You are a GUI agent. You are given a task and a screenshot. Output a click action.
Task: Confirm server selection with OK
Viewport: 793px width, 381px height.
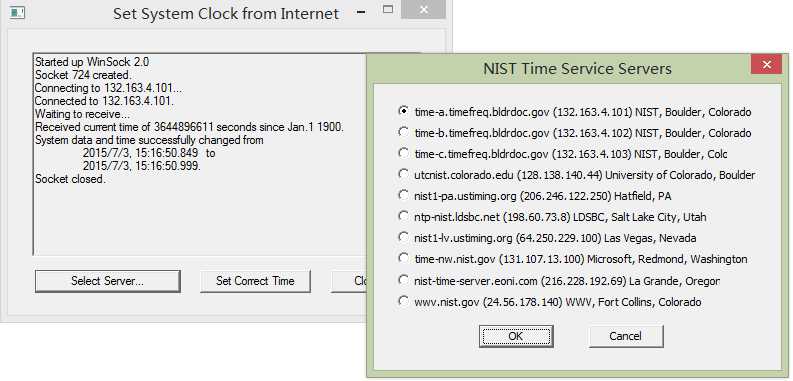click(x=516, y=336)
